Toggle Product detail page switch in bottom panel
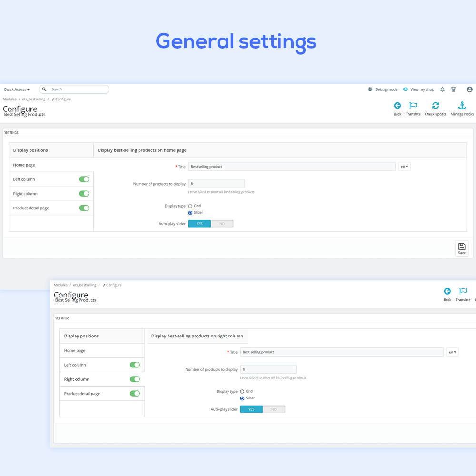Viewport: 476px width, 476px height. click(x=135, y=394)
